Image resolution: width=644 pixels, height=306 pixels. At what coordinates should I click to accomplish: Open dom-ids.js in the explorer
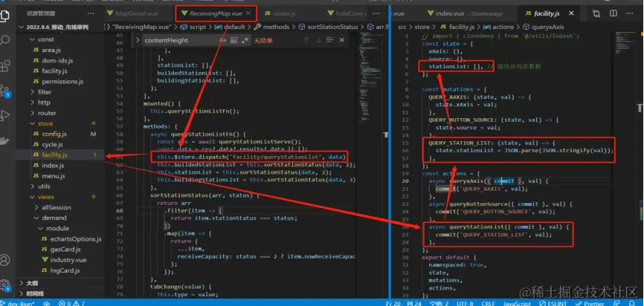[57, 60]
